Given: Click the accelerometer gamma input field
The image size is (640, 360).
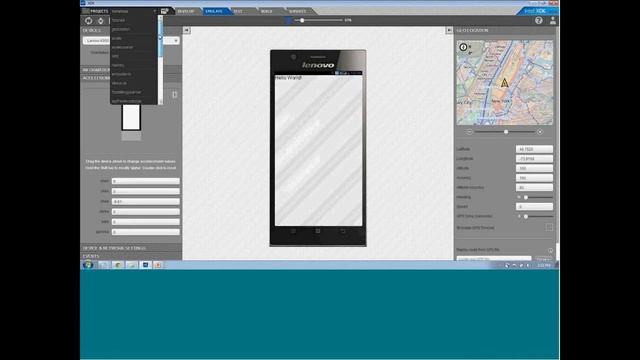Looking at the screenshot, I should click(146, 232).
